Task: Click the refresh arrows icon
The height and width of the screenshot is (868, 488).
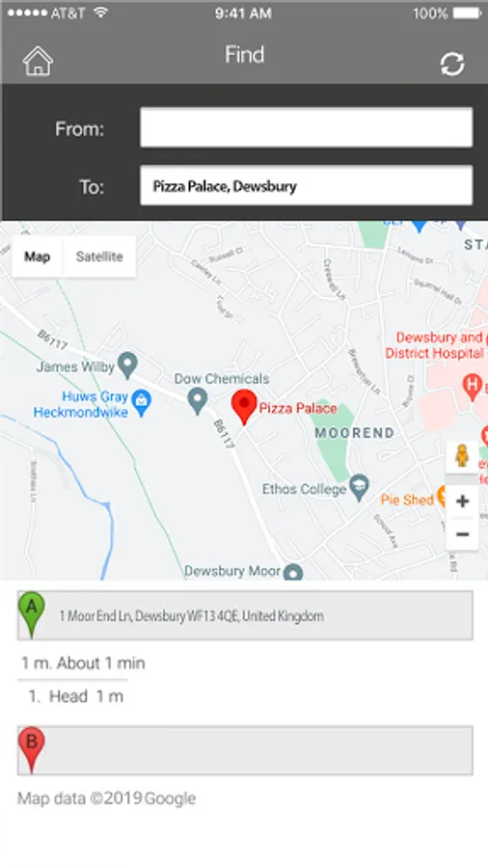Action: tap(452, 65)
